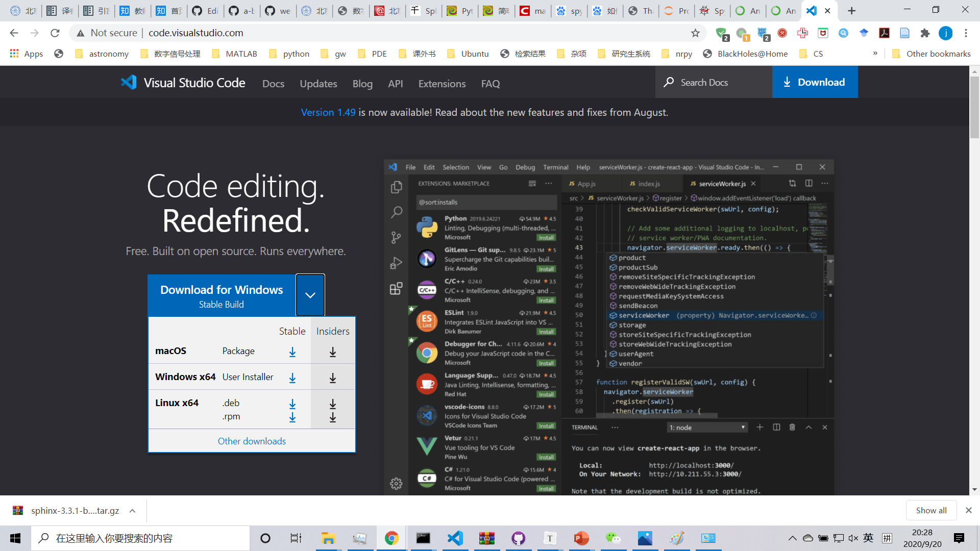Screen dimensions: 980x551
Task: Reload the current page
Action: click(55, 33)
